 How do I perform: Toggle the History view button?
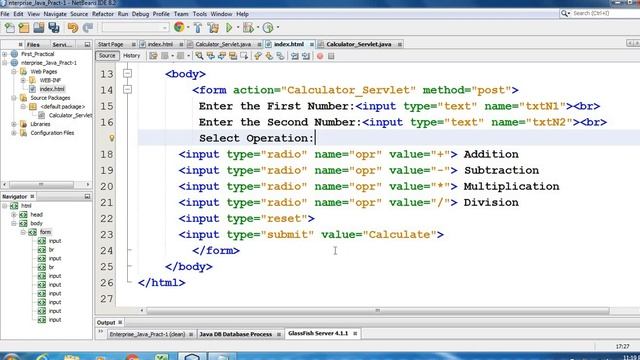pyautogui.click(x=131, y=56)
